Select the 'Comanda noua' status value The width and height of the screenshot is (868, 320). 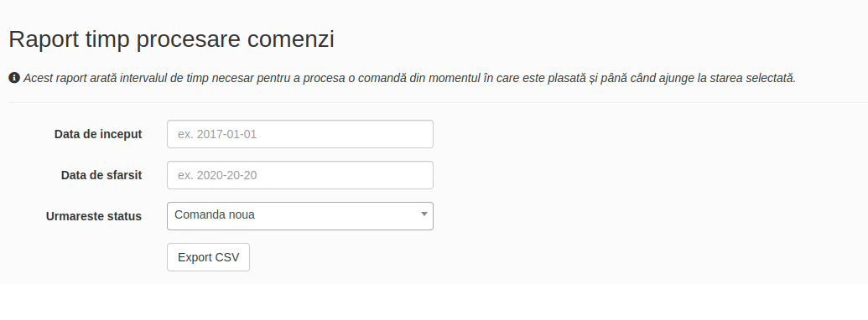point(215,215)
